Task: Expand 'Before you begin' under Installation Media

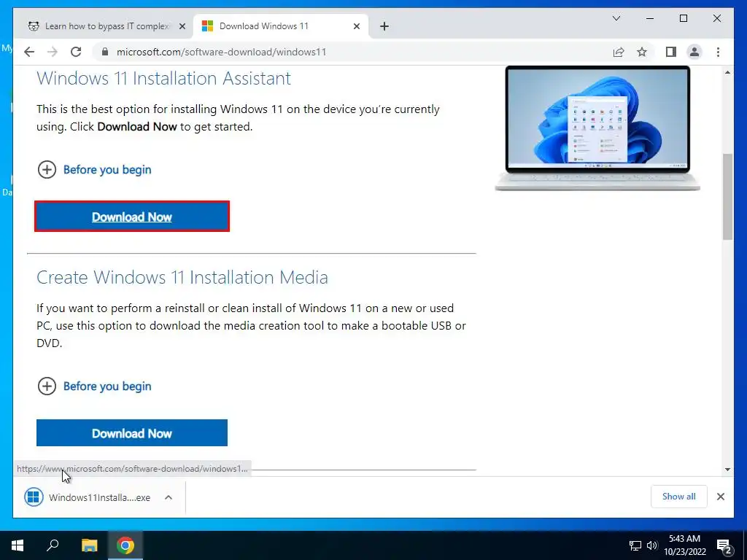Action: (94, 386)
